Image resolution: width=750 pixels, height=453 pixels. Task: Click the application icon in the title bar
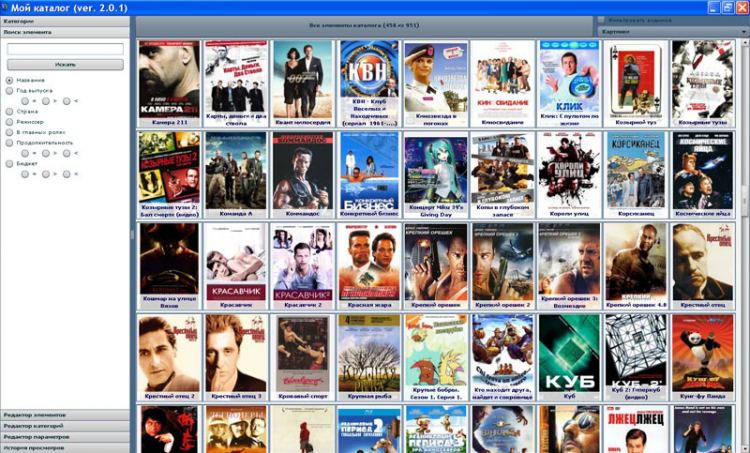5,7
